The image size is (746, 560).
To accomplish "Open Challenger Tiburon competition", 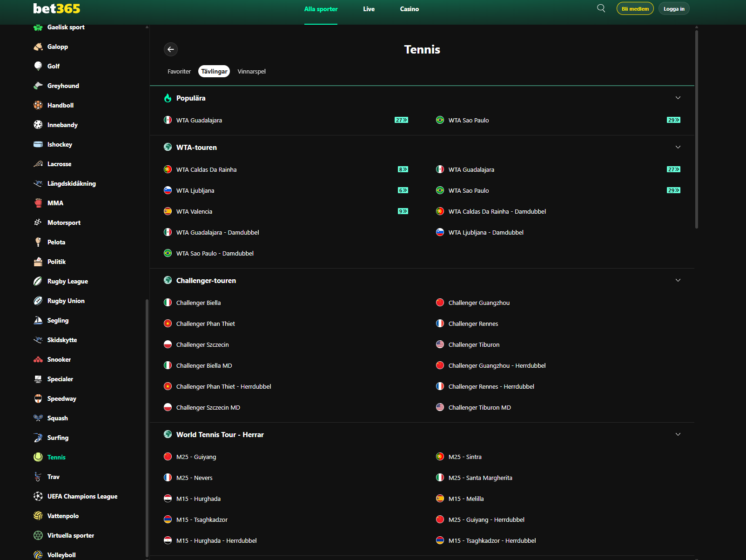I will point(474,344).
